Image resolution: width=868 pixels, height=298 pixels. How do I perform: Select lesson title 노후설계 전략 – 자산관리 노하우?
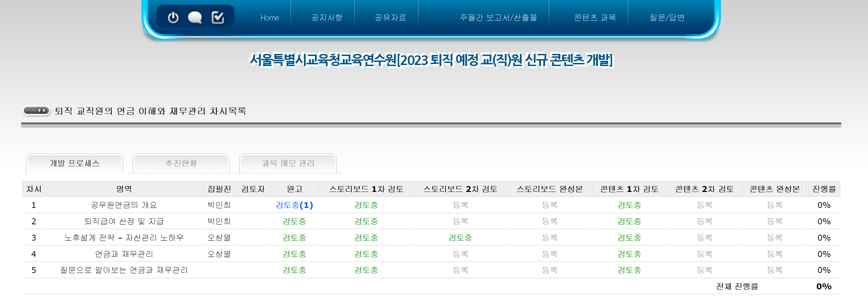click(x=124, y=238)
